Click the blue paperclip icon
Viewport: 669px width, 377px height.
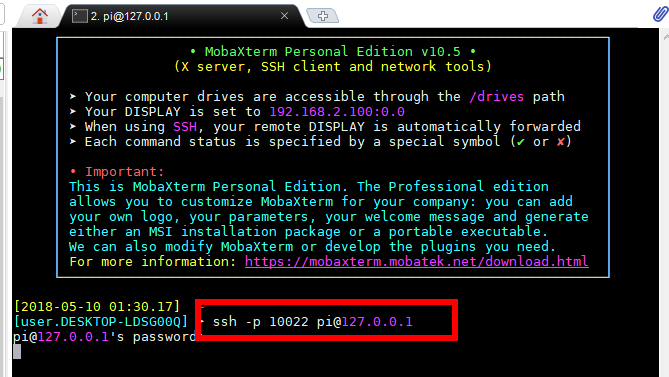tap(660, 14)
